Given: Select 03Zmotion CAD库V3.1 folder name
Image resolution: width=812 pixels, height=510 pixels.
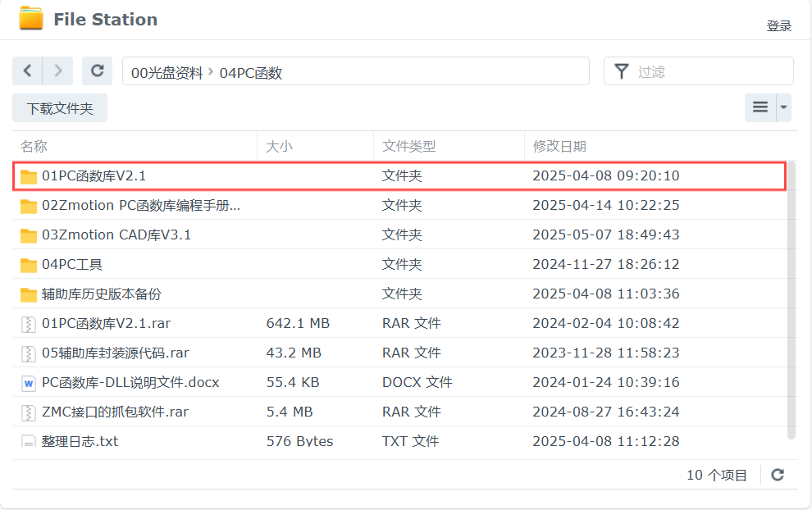Looking at the screenshot, I should click(x=116, y=235).
